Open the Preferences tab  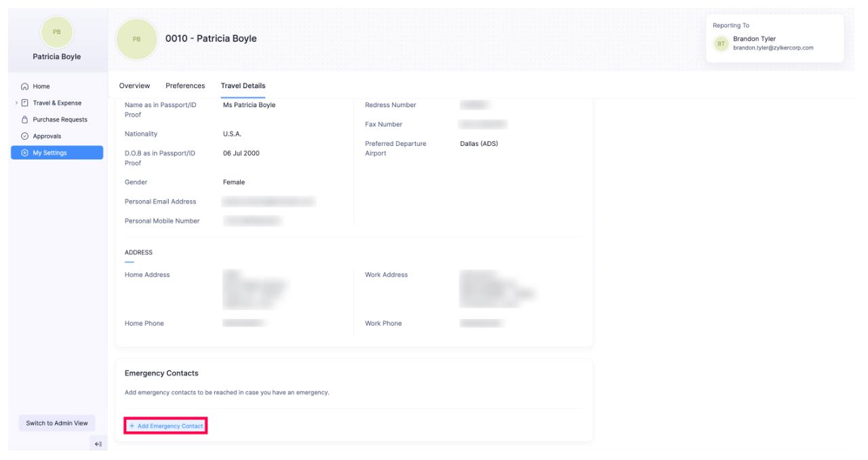[x=185, y=85]
